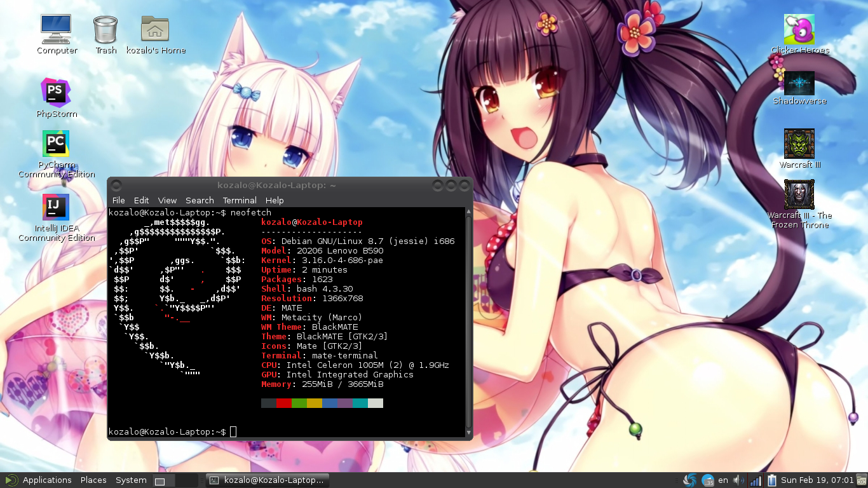Click the 'Intel Integrated Graphics' GPU text
Screen dimensions: 868x488
click(x=350, y=375)
